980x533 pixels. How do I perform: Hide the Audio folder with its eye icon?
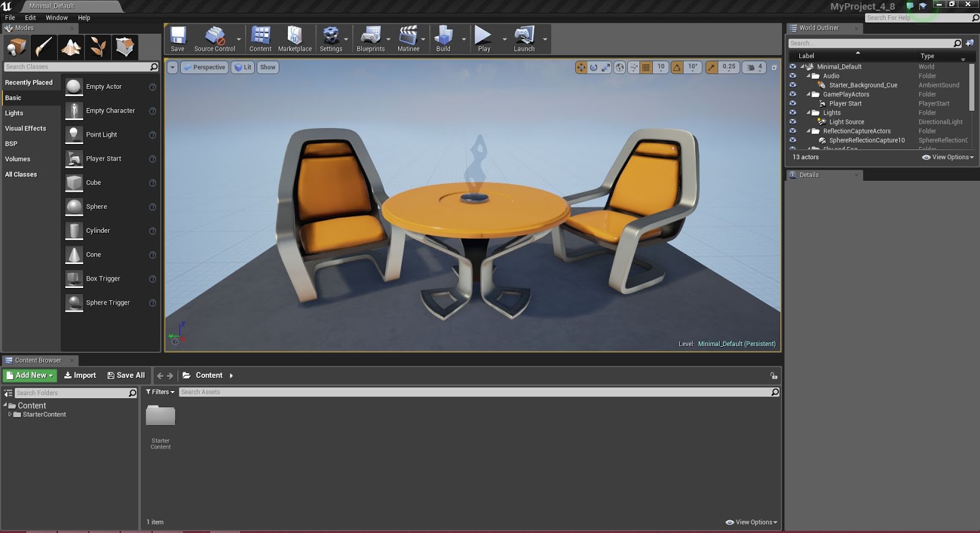[x=793, y=76]
